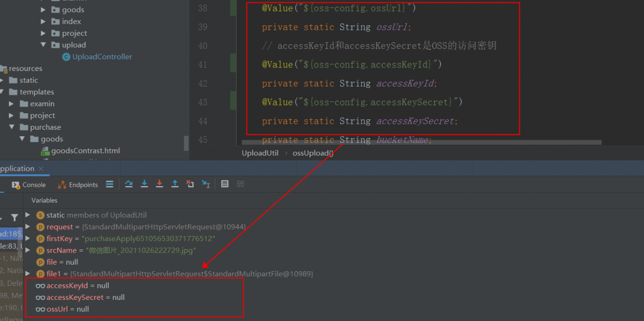Viewport: 644px width, 321px height.
Task: Click the Variables panel header
Action: 44,200
